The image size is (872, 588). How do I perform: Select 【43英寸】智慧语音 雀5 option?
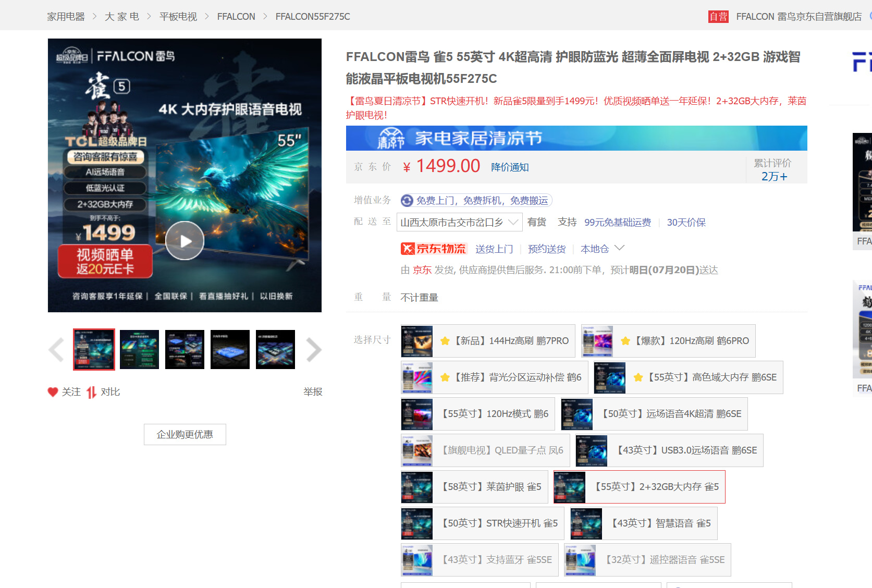pos(644,523)
